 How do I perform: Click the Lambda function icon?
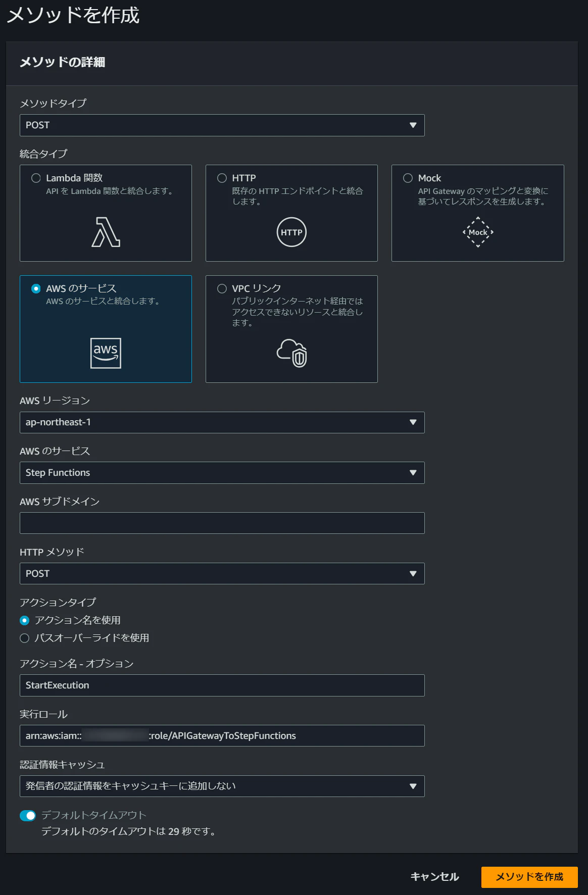pos(106,232)
